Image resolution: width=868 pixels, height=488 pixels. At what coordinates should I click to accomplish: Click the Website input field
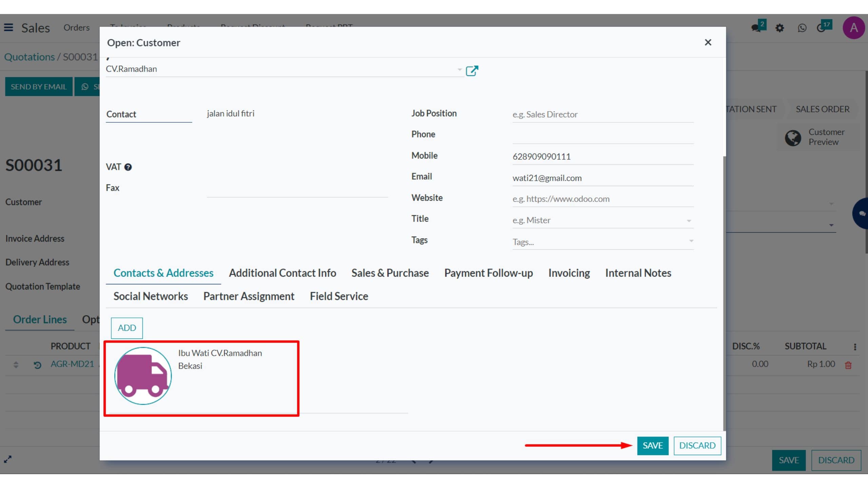pos(603,199)
